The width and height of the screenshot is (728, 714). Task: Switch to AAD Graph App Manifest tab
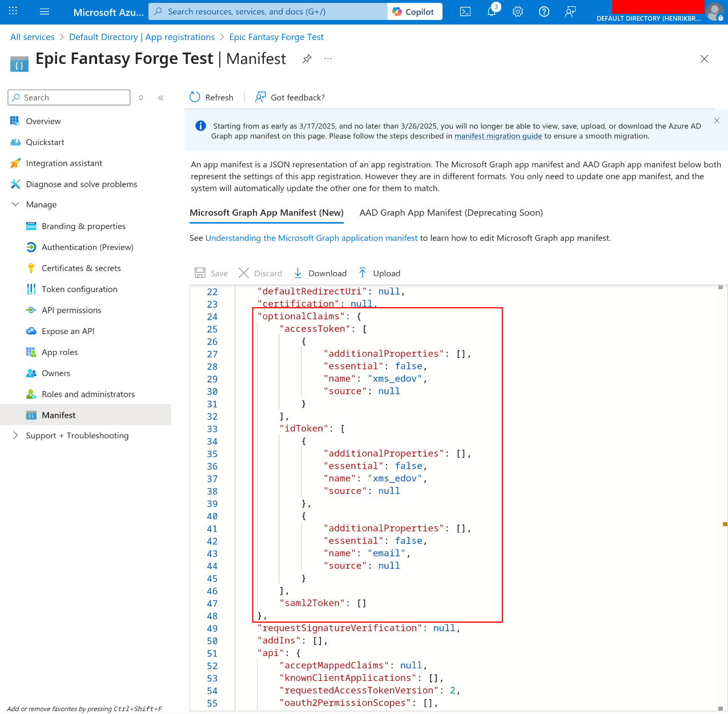(x=451, y=212)
